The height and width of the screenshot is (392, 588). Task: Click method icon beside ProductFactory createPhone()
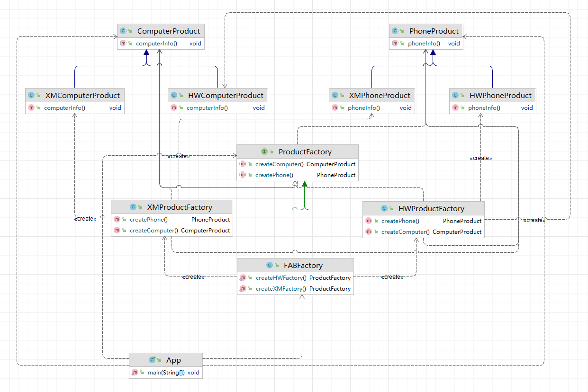tap(243, 175)
